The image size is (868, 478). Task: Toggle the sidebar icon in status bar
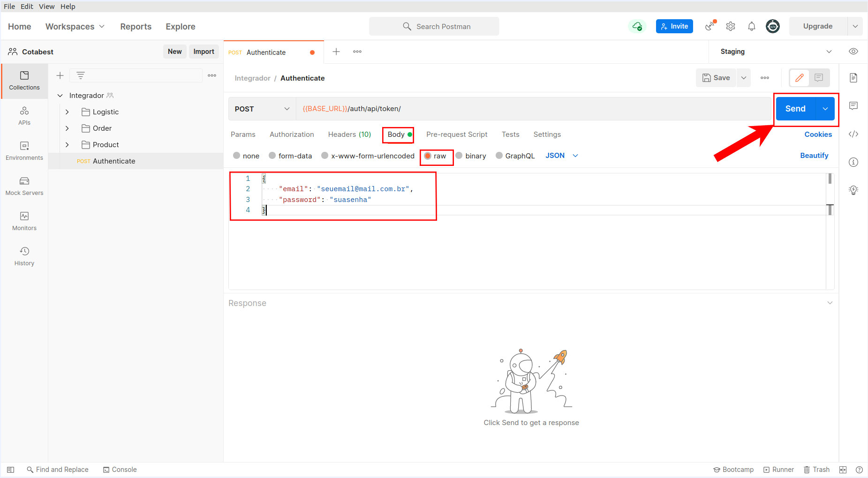11,470
